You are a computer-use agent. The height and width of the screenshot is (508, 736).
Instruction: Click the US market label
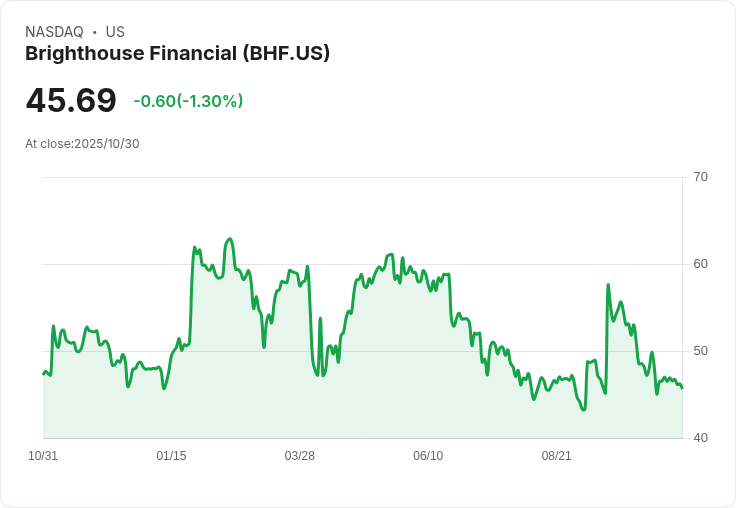click(x=115, y=32)
